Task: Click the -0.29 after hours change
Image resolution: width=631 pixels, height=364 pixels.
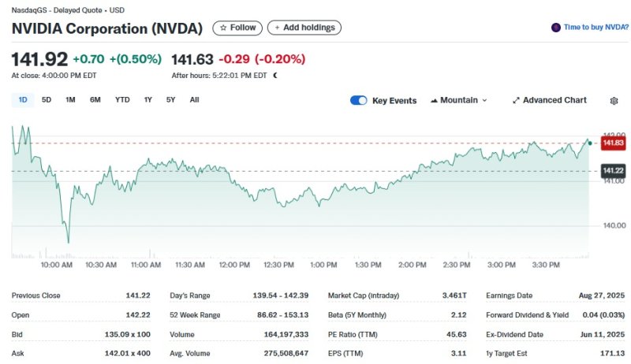Action: click(234, 59)
